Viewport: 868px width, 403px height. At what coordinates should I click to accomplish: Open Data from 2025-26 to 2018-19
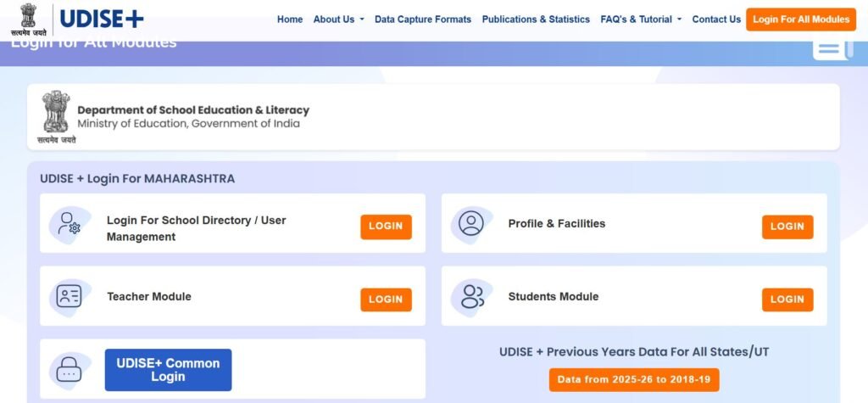coord(634,380)
